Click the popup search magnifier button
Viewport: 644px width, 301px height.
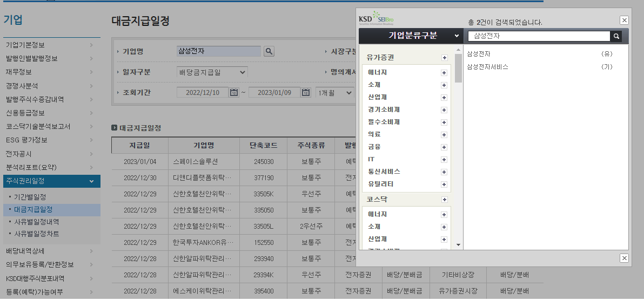[x=616, y=36]
